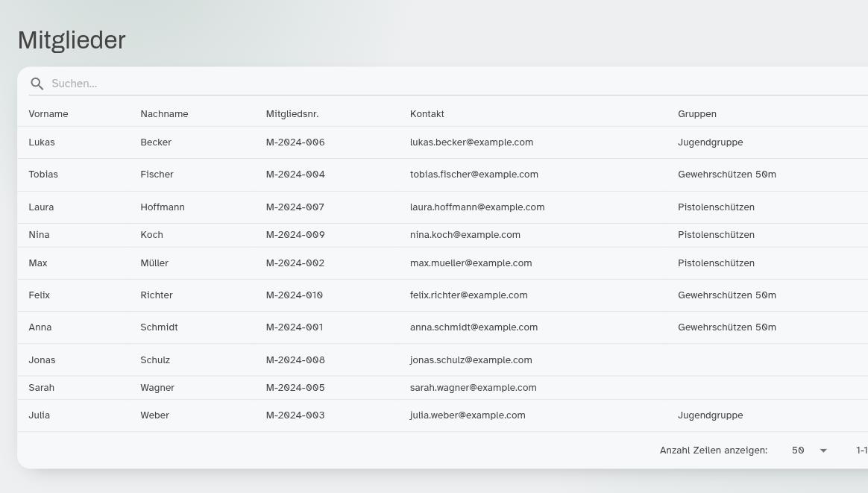The image size is (868, 493).
Task: Click surname Richter
Action: [157, 295]
